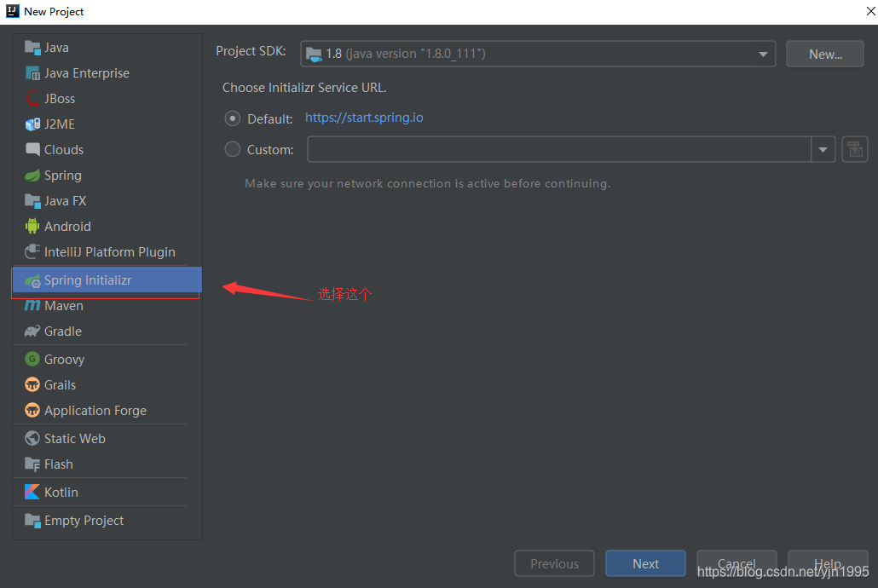Select the Flash icon

point(32,464)
